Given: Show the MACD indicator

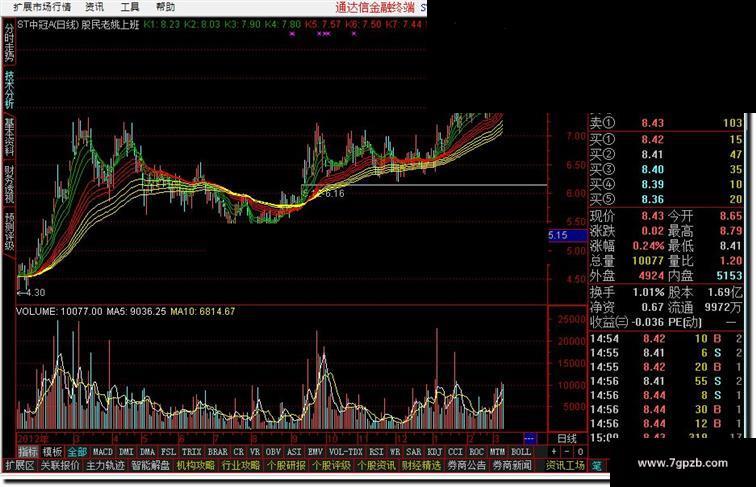Looking at the screenshot, I should point(103,452).
